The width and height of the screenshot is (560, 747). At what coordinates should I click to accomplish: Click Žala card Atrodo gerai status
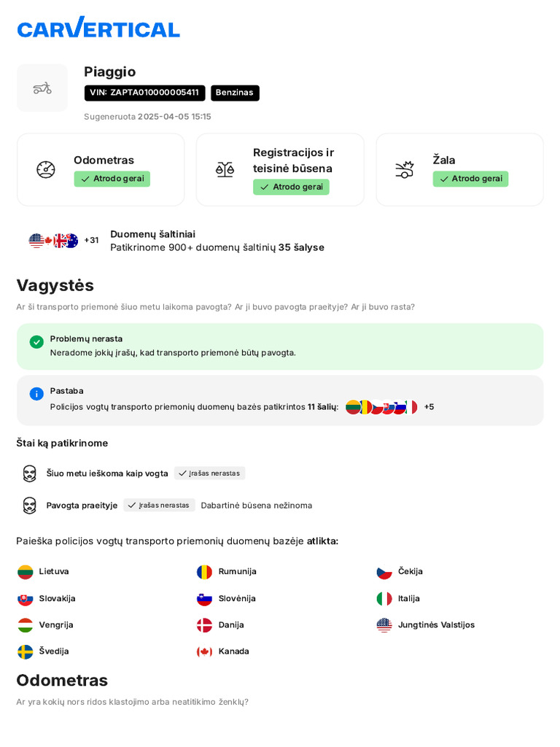point(470,179)
